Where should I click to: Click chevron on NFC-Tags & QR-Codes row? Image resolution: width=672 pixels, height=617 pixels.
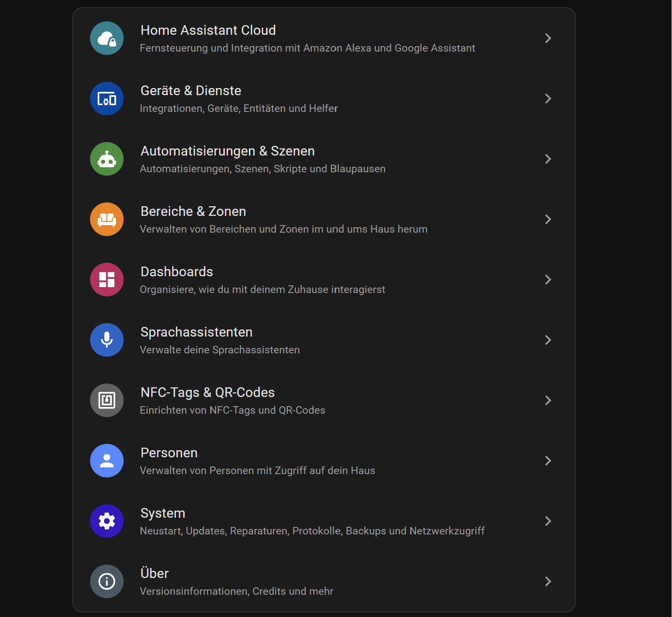click(x=548, y=400)
